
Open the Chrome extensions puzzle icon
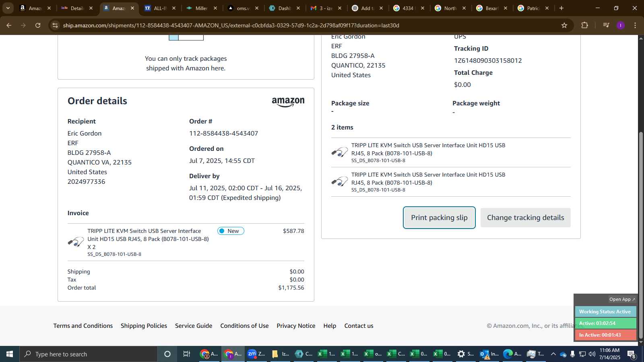[x=585, y=25]
